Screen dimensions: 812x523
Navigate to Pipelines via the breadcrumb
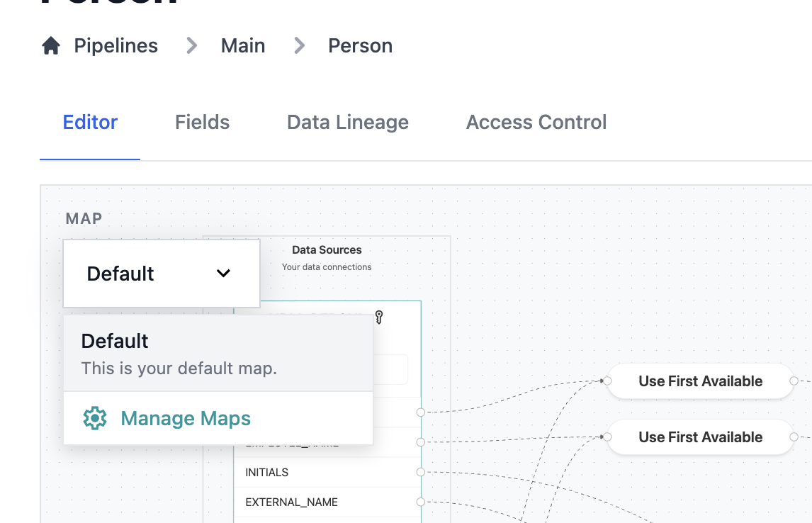click(115, 45)
